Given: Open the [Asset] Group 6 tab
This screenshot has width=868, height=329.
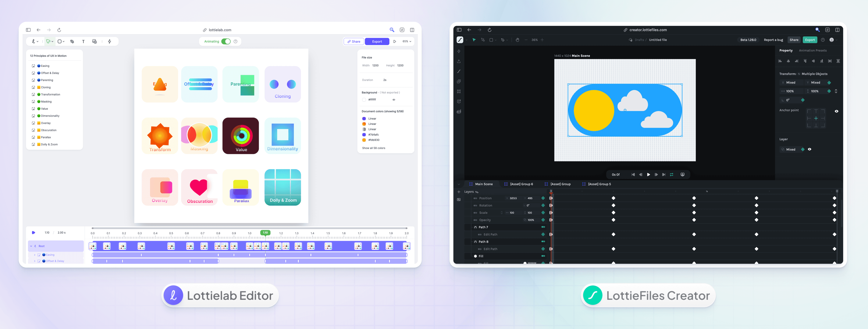Looking at the screenshot, I should click(521, 184).
